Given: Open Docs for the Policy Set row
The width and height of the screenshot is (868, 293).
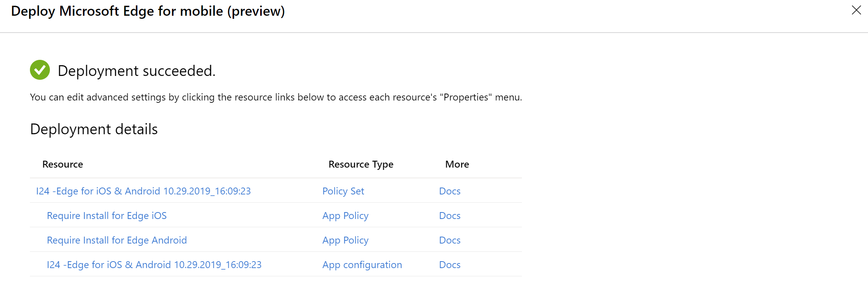Looking at the screenshot, I should coord(449,191).
